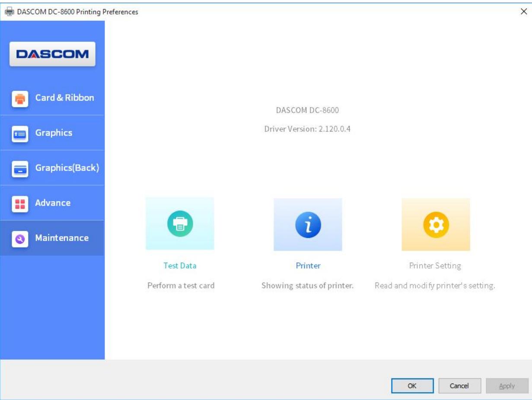Click the Advance grid icon
This screenshot has width=532, height=400.
pyautogui.click(x=19, y=203)
